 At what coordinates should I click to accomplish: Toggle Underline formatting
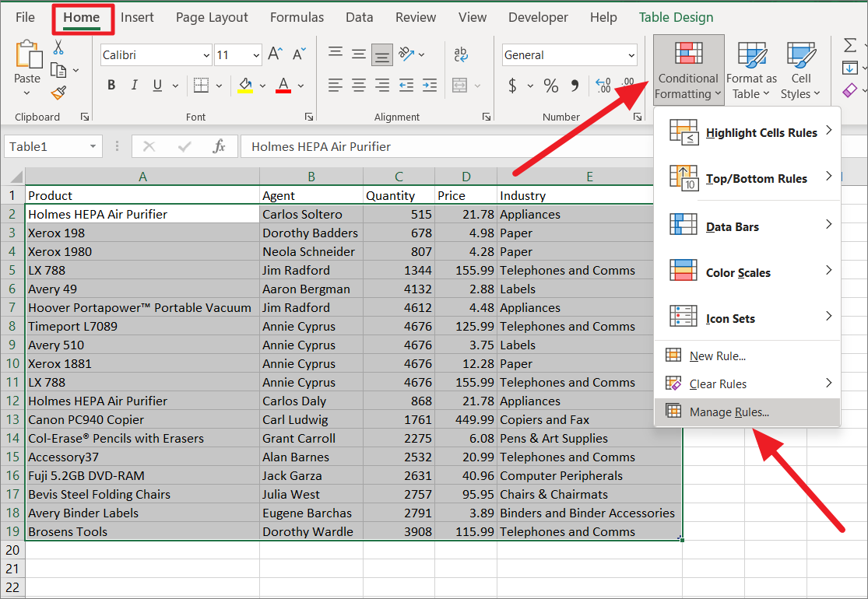[157, 85]
